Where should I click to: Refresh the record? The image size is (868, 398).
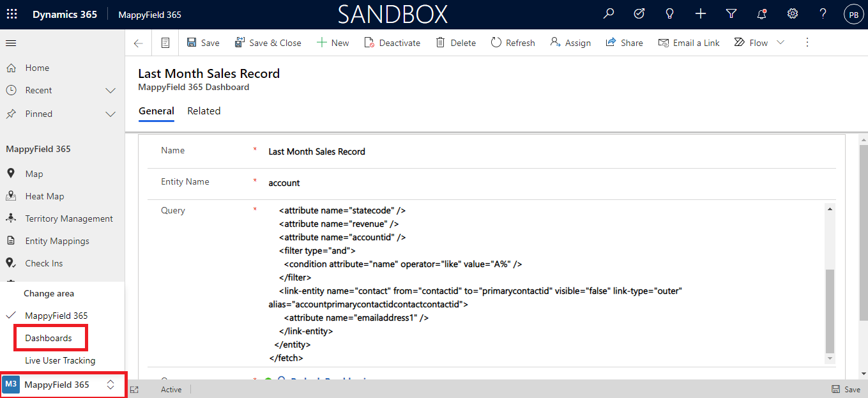coord(513,43)
